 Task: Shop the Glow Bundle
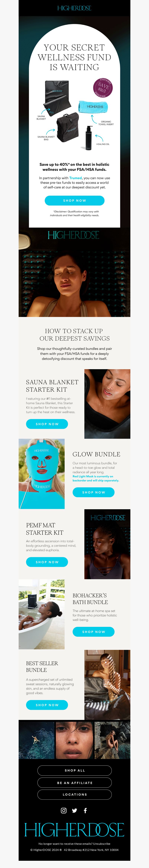pyautogui.click(x=93, y=492)
